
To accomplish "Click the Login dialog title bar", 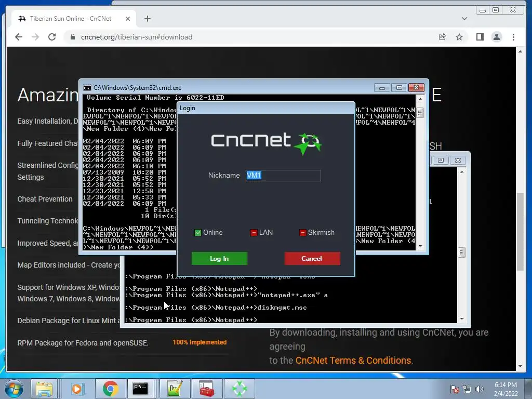I will 266,108.
